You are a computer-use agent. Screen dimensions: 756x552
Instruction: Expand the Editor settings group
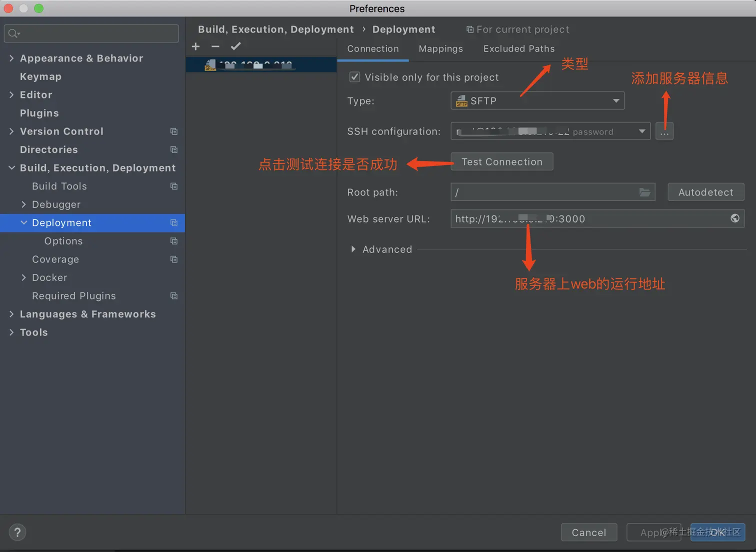(x=11, y=95)
